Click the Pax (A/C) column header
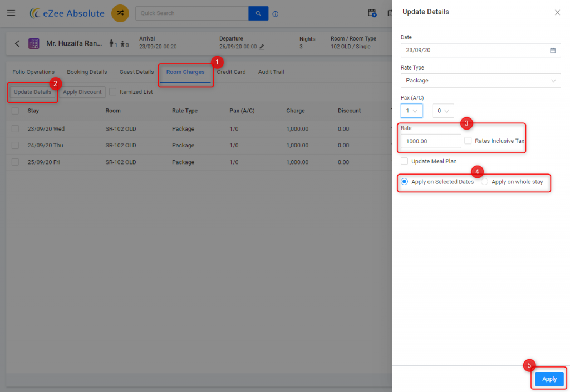 point(242,111)
